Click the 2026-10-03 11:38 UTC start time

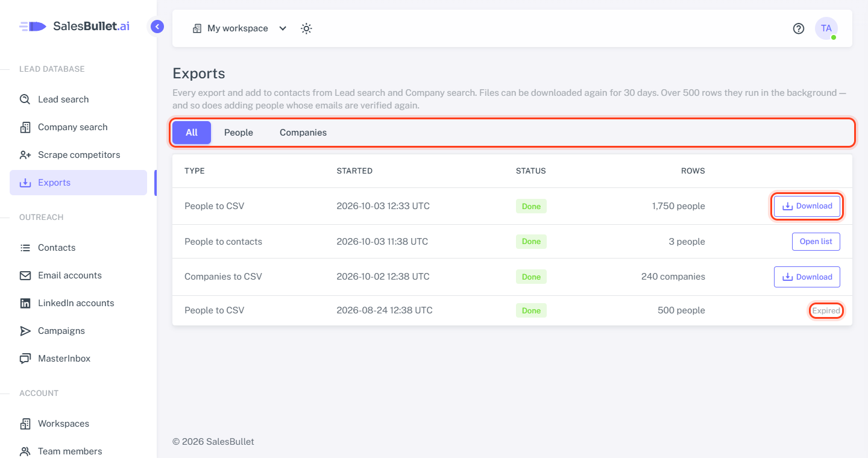[x=382, y=242]
